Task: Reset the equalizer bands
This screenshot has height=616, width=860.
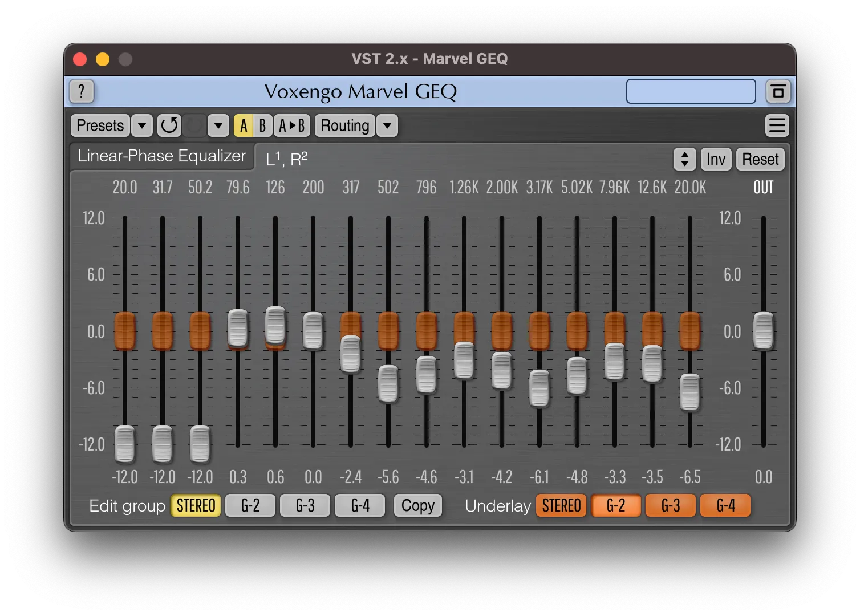Action: 760,159
